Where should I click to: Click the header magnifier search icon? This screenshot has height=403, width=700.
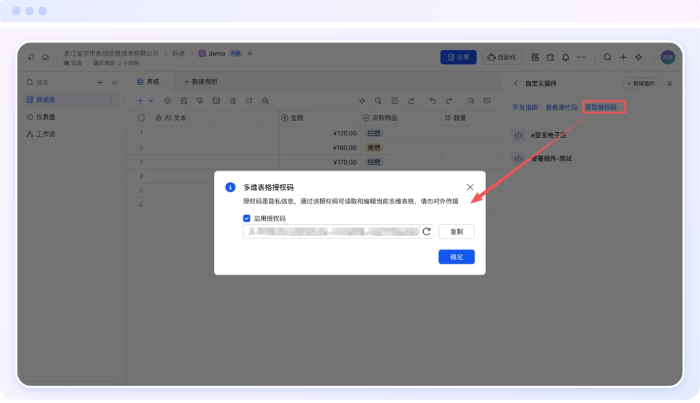(608, 57)
